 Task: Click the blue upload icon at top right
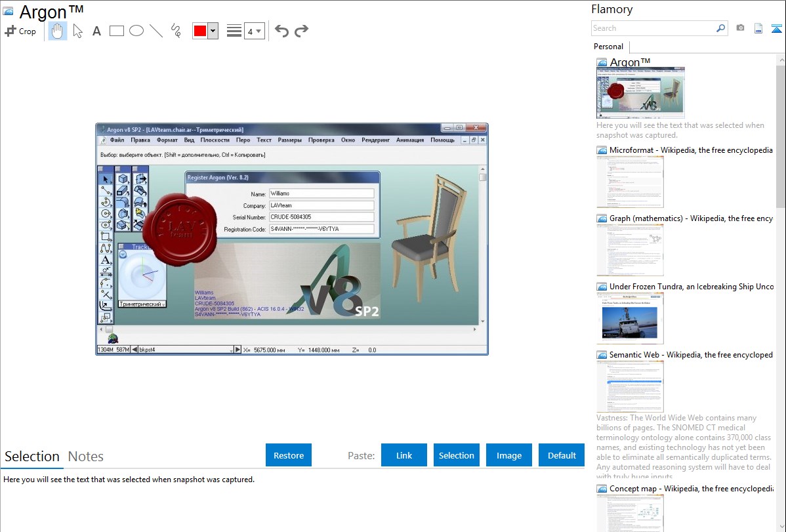click(776, 28)
